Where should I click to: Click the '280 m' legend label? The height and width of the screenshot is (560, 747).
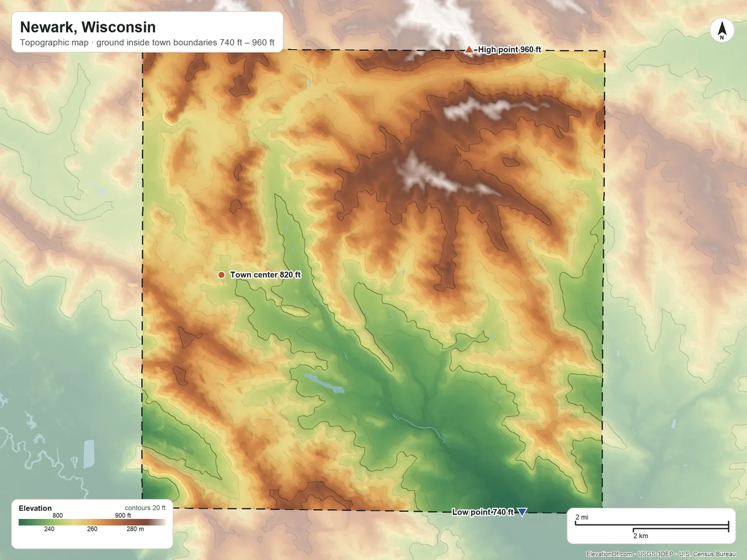click(135, 530)
